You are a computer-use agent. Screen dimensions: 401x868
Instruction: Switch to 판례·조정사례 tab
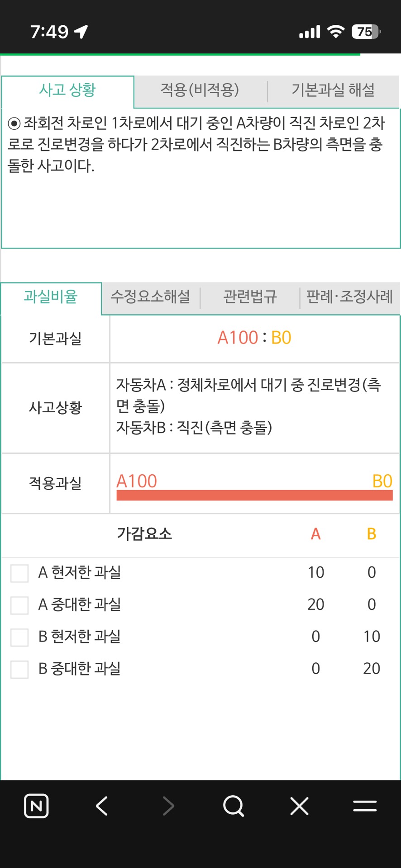(349, 297)
